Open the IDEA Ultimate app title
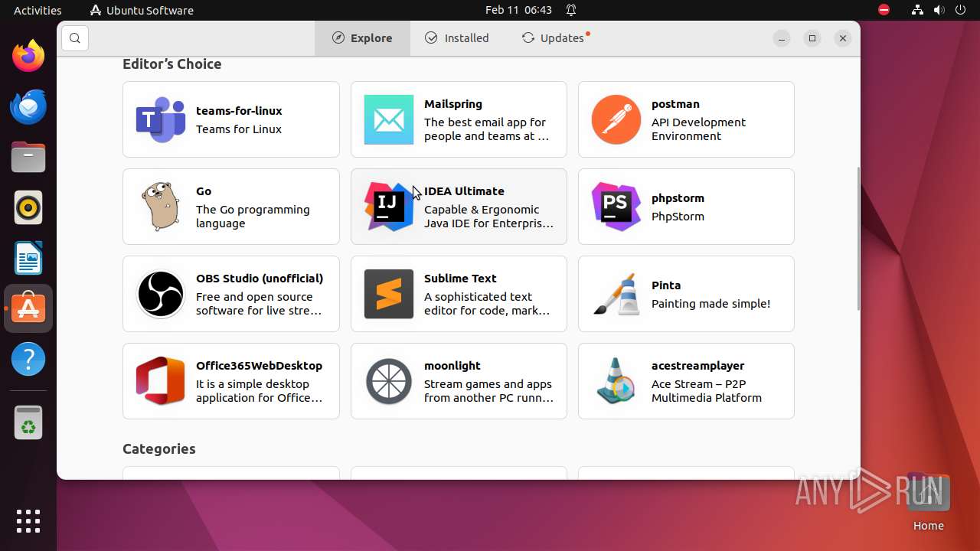The image size is (980, 551). click(464, 191)
